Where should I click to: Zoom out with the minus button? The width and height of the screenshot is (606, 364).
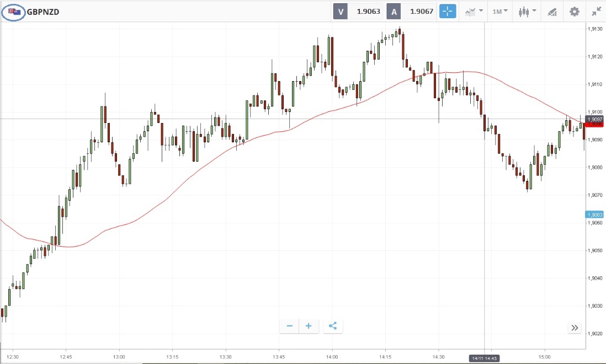pyautogui.click(x=289, y=326)
